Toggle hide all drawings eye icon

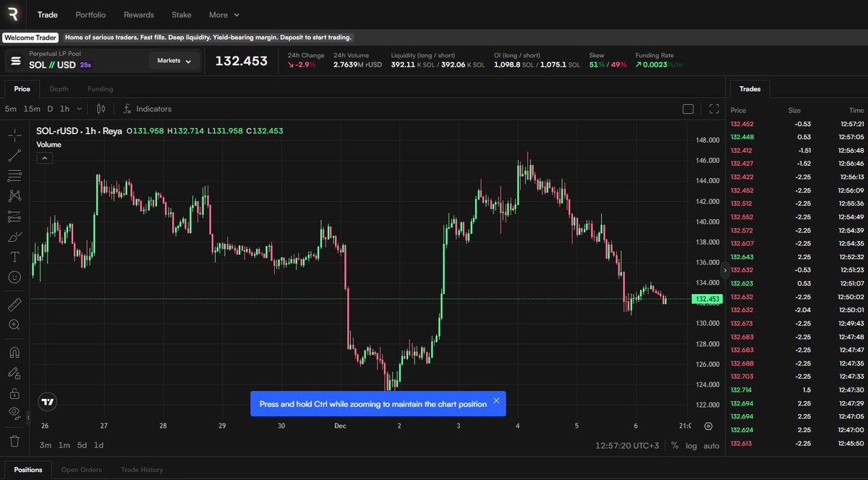pyautogui.click(x=14, y=413)
